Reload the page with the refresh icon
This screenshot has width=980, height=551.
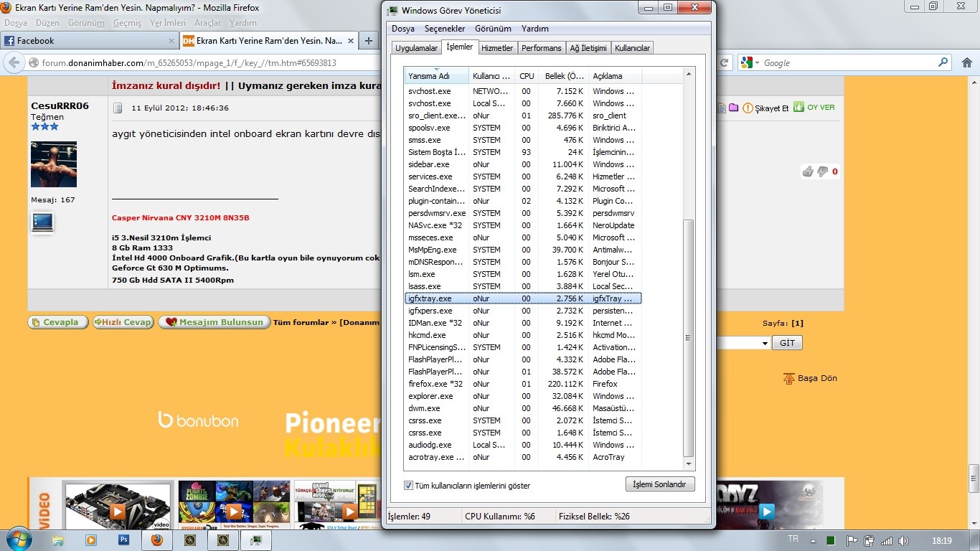point(725,62)
